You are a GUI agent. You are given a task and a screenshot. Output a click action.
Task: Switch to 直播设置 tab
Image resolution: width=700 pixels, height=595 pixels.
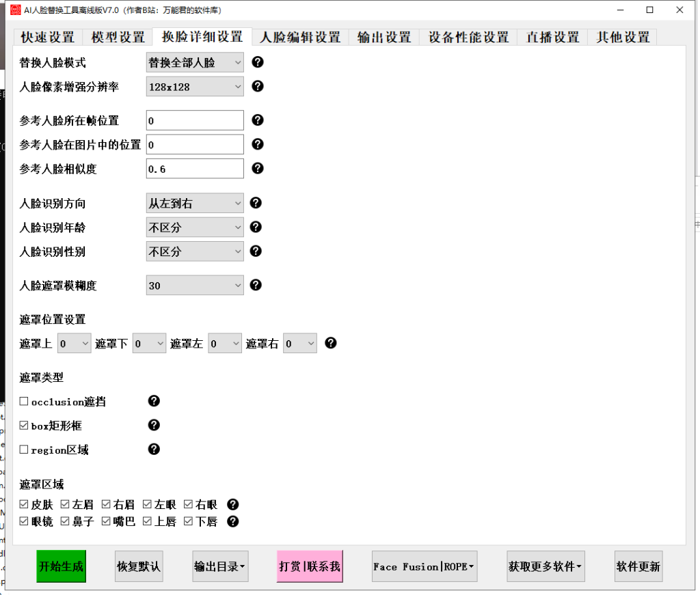tap(552, 38)
